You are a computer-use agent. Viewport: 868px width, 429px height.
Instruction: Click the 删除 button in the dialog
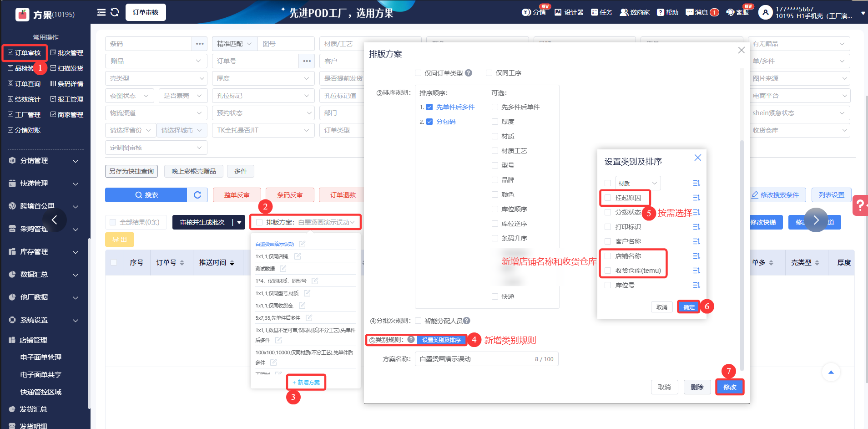click(697, 387)
